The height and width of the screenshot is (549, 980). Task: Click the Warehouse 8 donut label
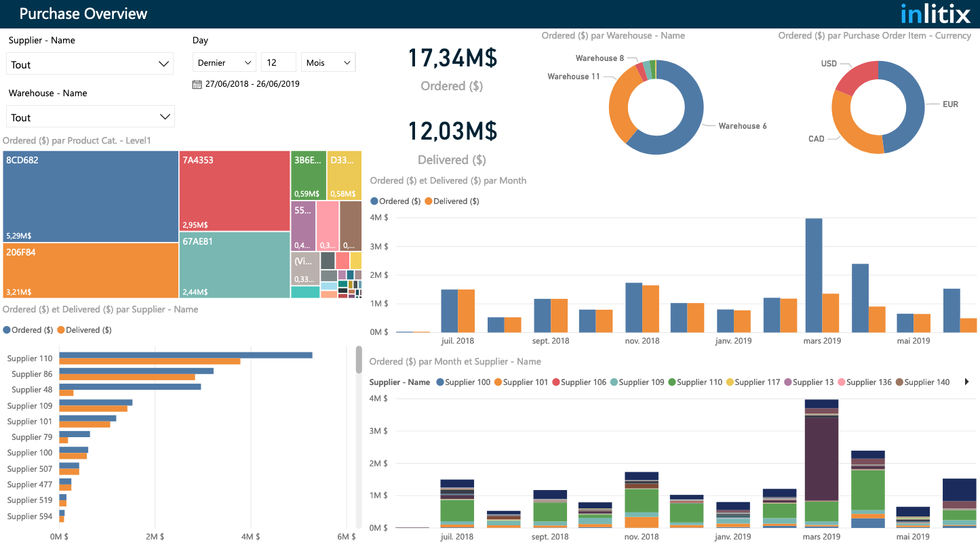(x=600, y=58)
